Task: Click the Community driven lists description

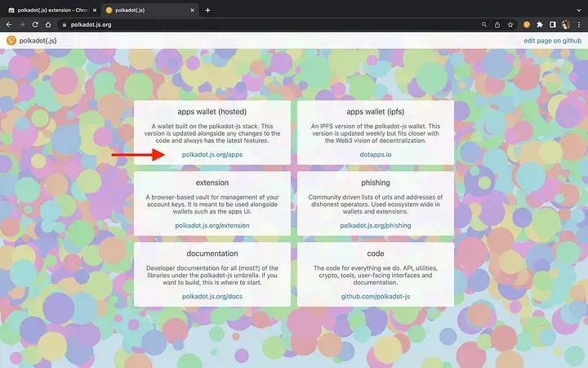Action: [x=376, y=204]
